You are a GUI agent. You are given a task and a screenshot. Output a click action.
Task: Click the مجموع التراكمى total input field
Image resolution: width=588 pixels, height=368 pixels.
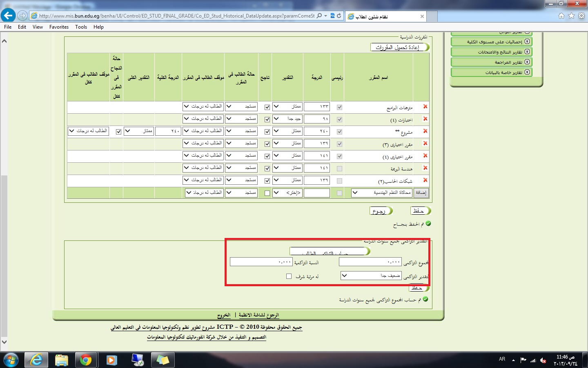(x=370, y=262)
